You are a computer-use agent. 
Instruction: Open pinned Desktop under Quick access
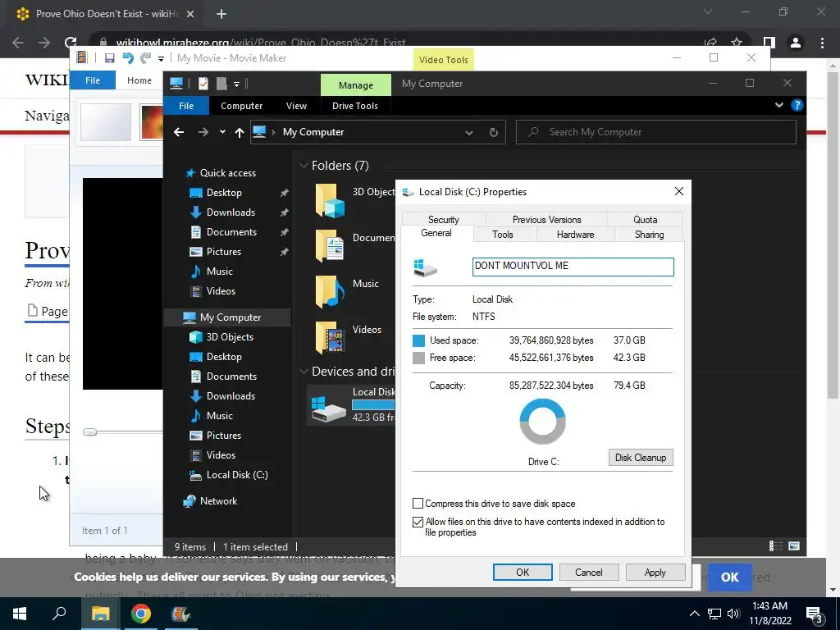coord(224,193)
